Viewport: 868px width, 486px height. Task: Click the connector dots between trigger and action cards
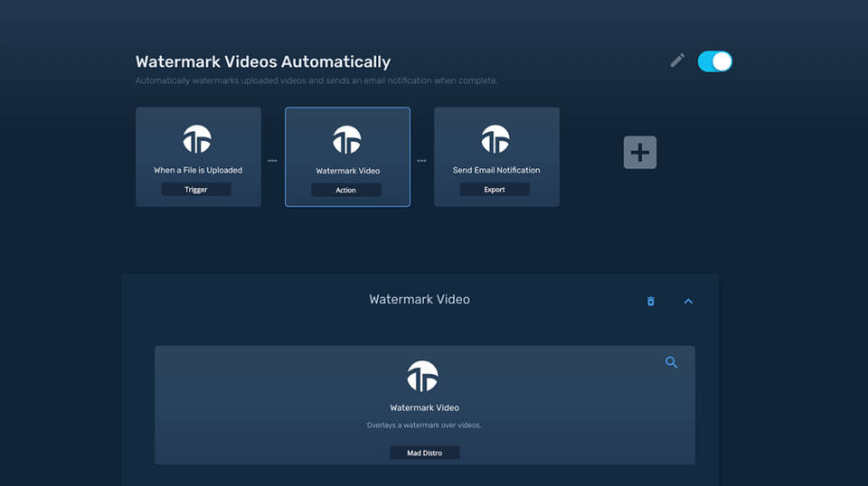(272, 161)
